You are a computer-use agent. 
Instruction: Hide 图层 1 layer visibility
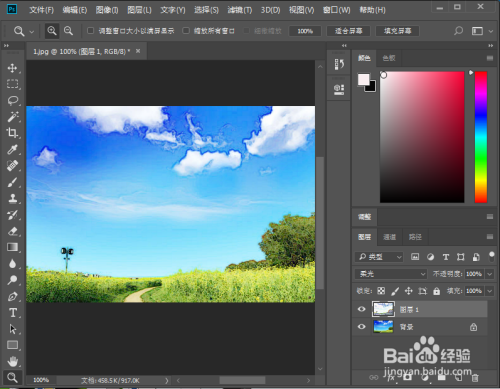[361, 309]
